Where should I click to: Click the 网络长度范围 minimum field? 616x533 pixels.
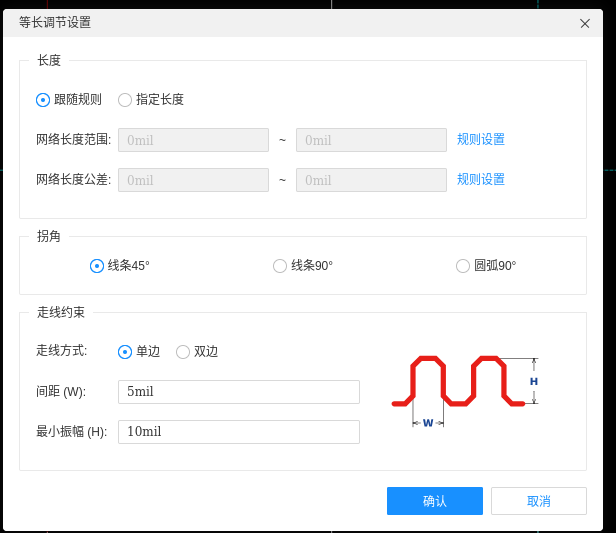[193, 140]
